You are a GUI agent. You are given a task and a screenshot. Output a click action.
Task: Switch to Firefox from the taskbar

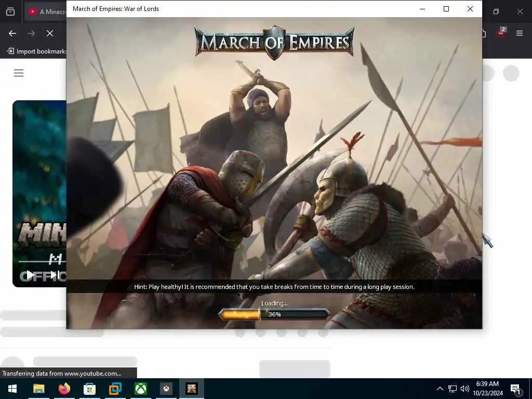[x=64, y=389]
